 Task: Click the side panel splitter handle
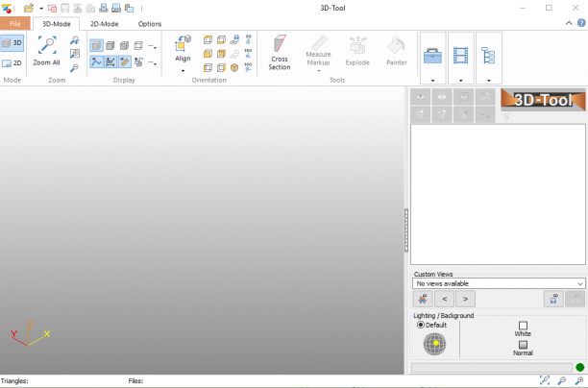click(406, 230)
